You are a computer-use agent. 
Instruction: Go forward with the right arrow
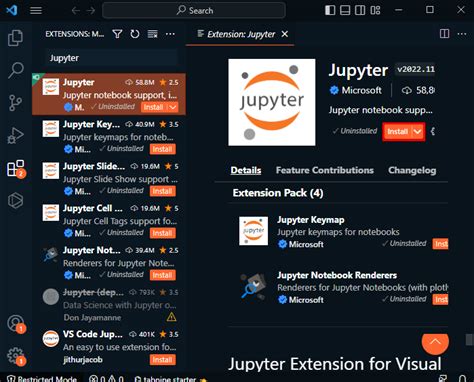coord(91,11)
